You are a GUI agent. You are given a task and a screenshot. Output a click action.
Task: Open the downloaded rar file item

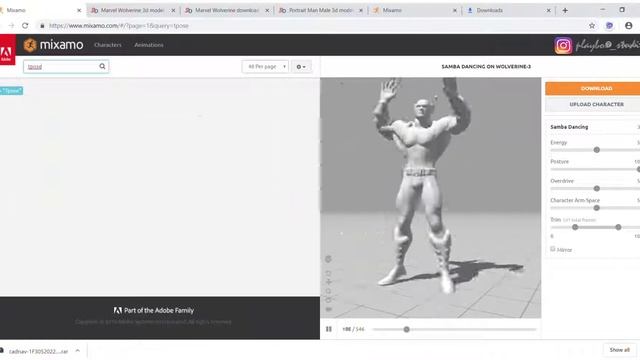click(38, 351)
